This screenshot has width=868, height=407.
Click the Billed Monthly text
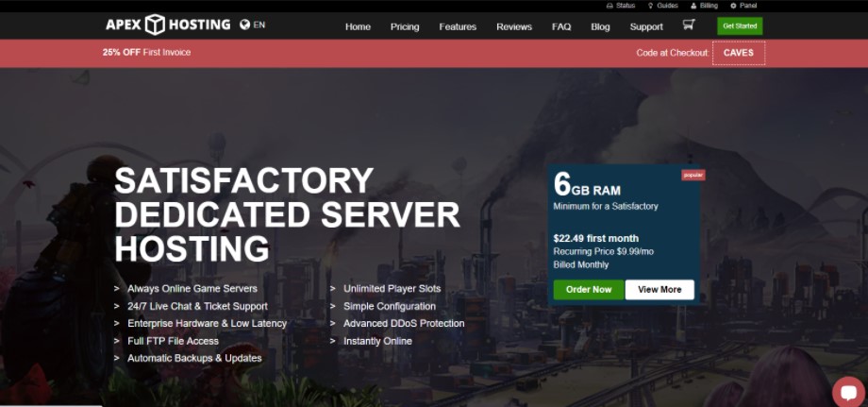[x=580, y=264]
